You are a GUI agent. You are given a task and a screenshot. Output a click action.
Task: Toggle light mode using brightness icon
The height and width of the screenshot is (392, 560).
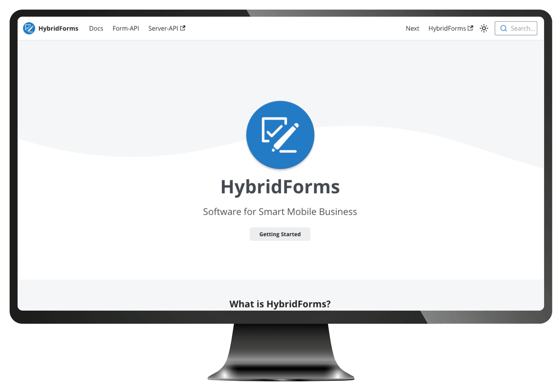tap(485, 29)
